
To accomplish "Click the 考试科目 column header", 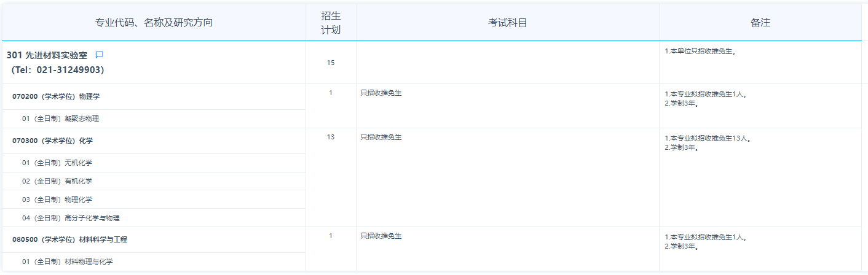I will point(508,23).
